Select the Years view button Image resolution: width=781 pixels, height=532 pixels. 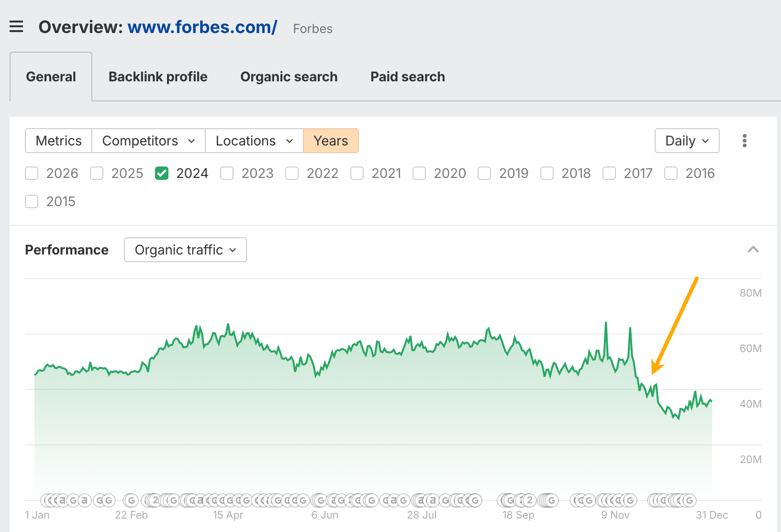point(331,141)
